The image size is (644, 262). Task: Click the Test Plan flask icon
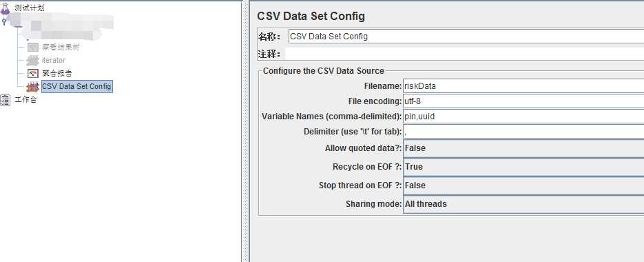5,8
